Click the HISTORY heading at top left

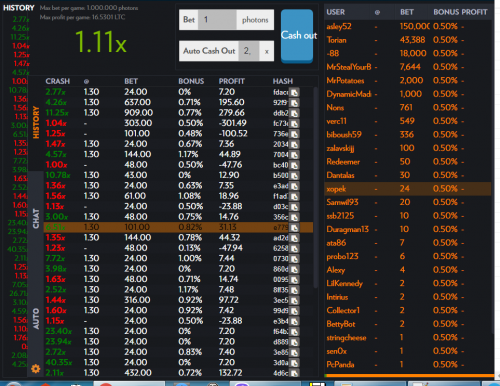19,8
